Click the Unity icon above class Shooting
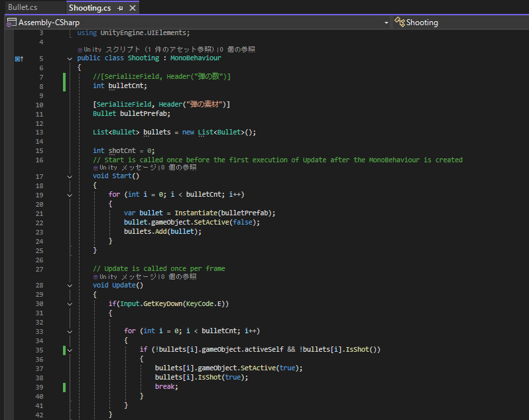The image size is (529, 420). pyautogui.click(x=80, y=50)
